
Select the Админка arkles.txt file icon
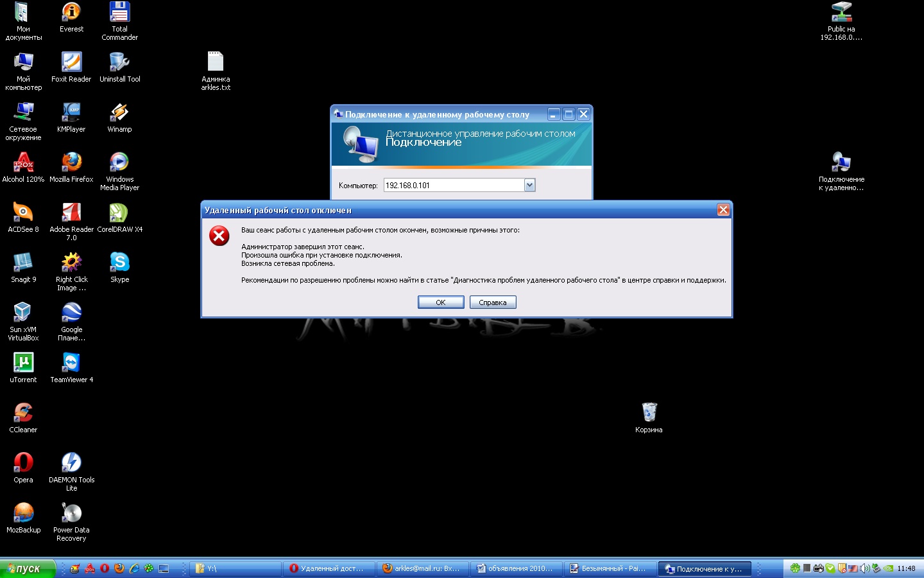tap(216, 72)
